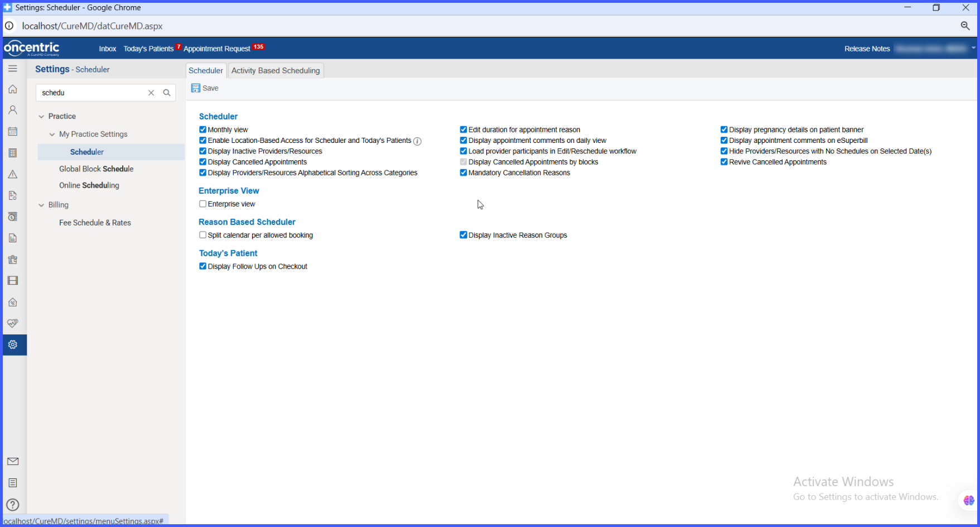Open the warning triangle sidebar icon
Viewport: 980px width, 527px height.
pos(13,174)
